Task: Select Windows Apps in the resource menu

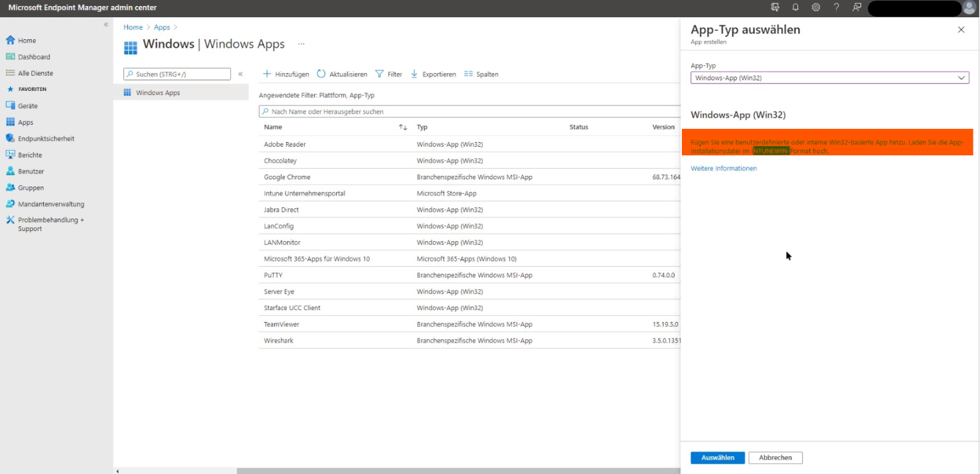Action: [181, 93]
